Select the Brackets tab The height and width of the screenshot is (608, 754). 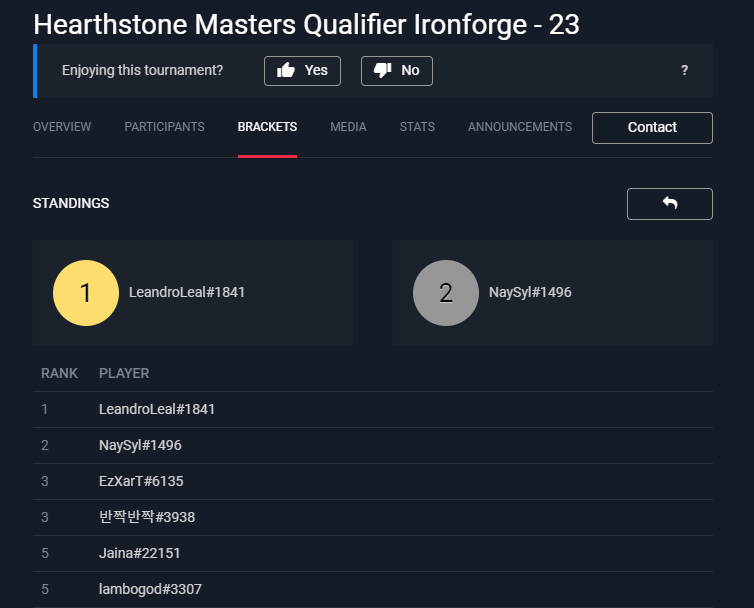pos(267,127)
